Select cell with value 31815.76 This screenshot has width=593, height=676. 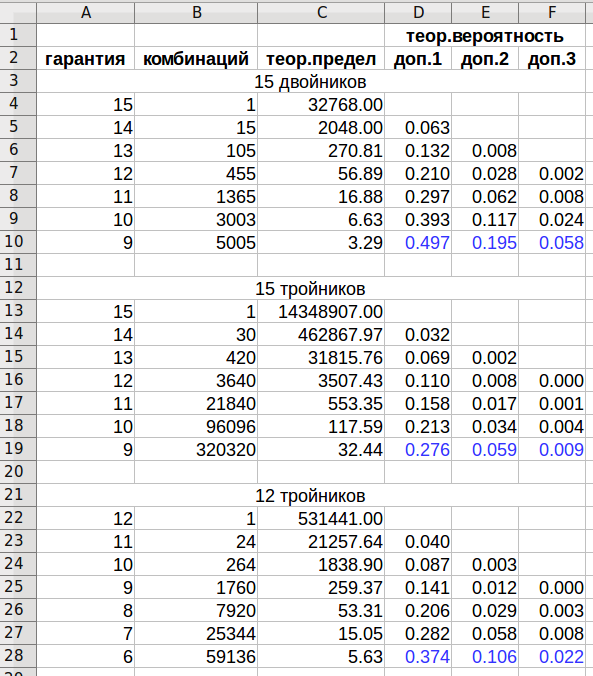coord(321,357)
